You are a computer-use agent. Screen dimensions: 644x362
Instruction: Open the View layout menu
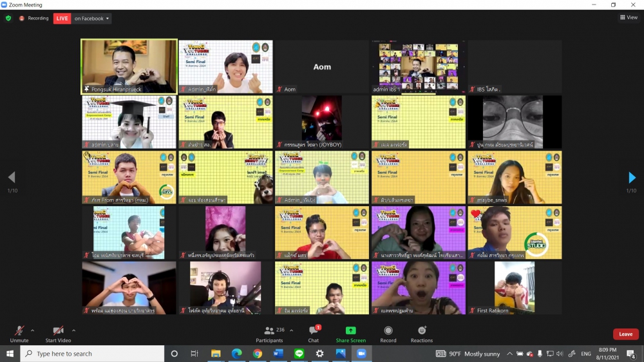(629, 17)
